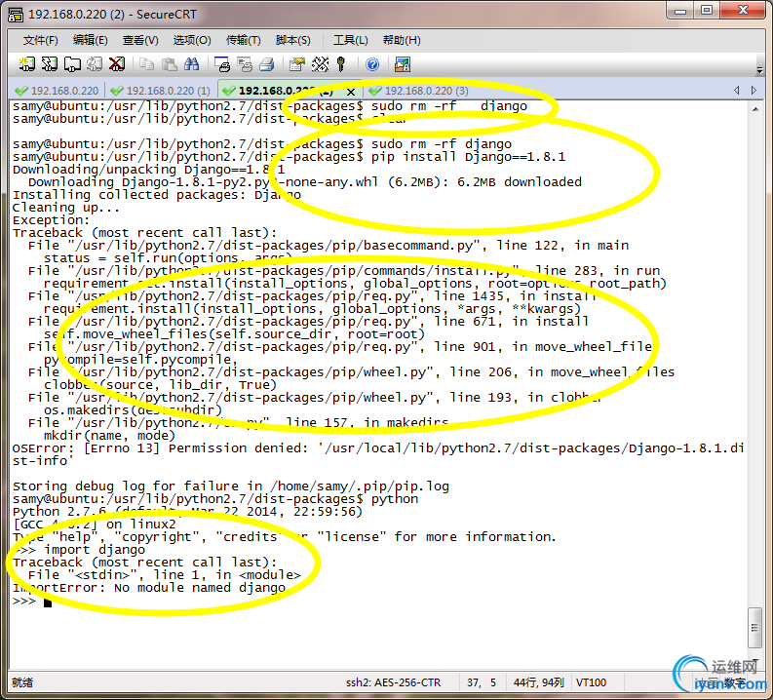Open the 传输(T) menu
773x700 pixels.
[243, 40]
